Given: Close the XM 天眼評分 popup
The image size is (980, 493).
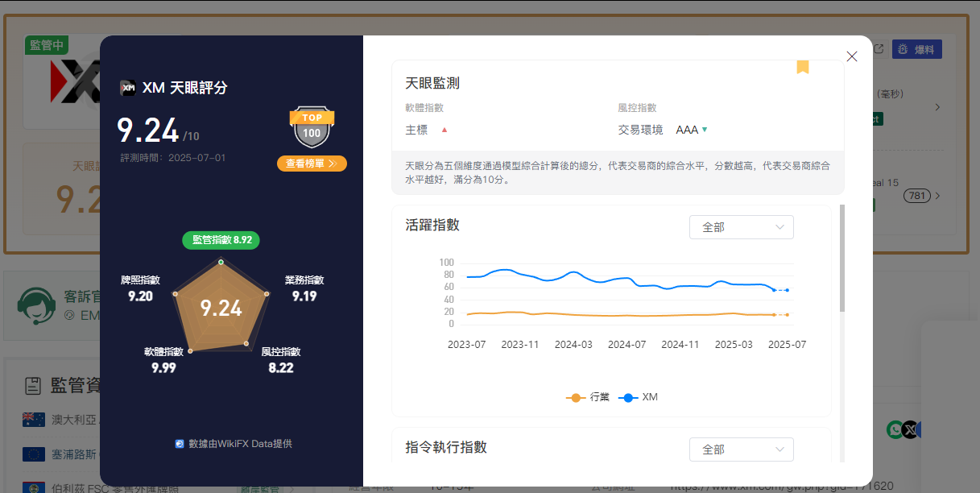Looking at the screenshot, I should (852, 56).
